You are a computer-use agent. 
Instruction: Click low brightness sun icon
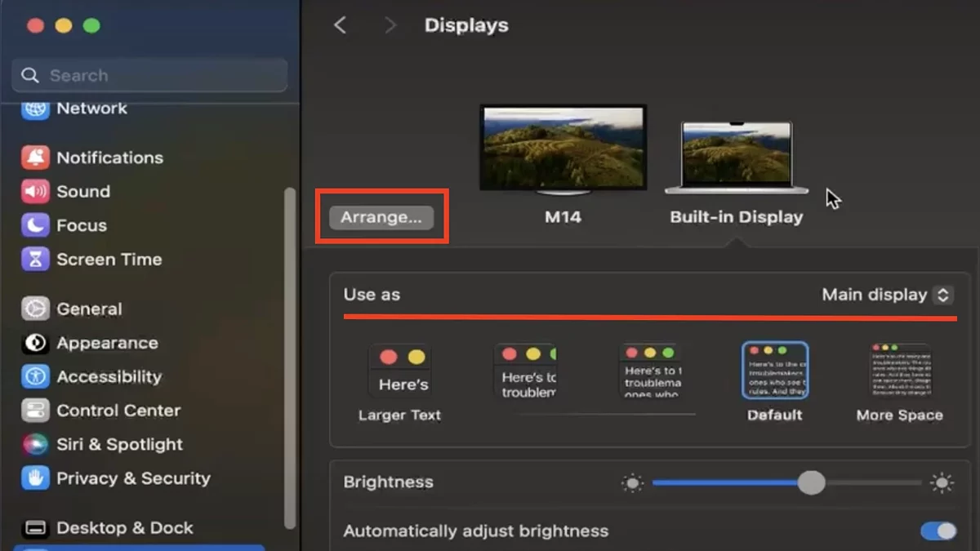632,483
